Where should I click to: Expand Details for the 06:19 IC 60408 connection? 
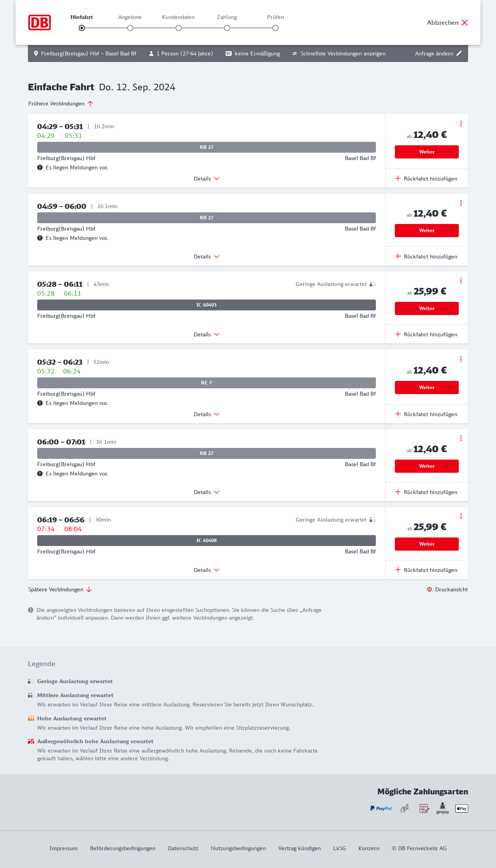[207, 570]
